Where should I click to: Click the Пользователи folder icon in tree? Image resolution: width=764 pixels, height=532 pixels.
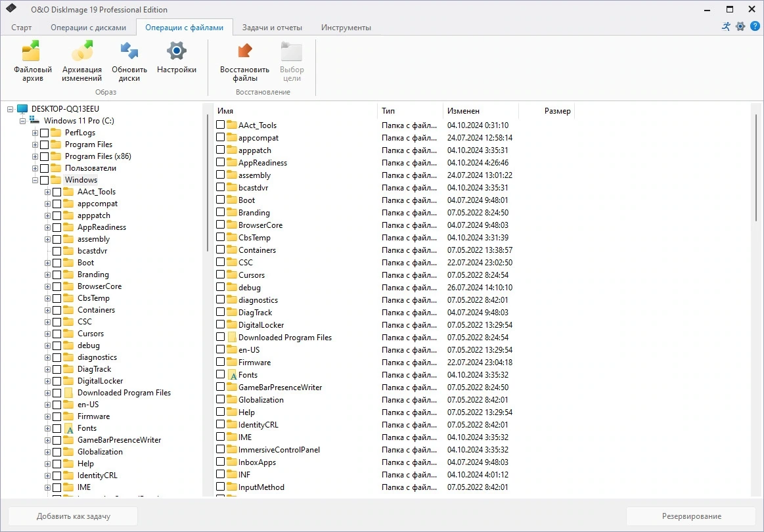click(x=56, y=168)
